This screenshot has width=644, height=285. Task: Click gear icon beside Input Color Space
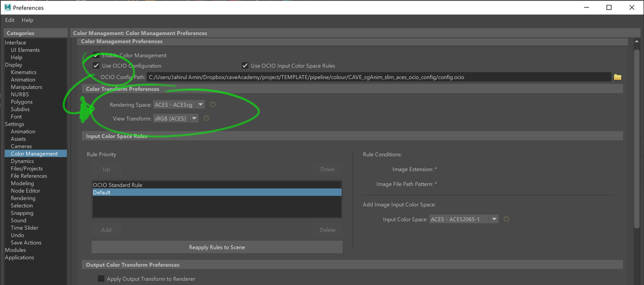pyautogui.click(x=506, y=219)
